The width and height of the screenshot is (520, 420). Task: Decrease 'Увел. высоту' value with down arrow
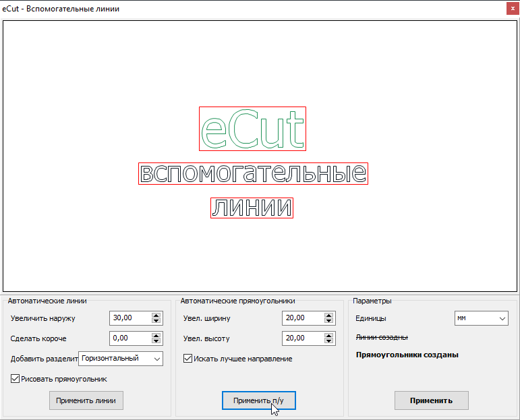[328, 340]
